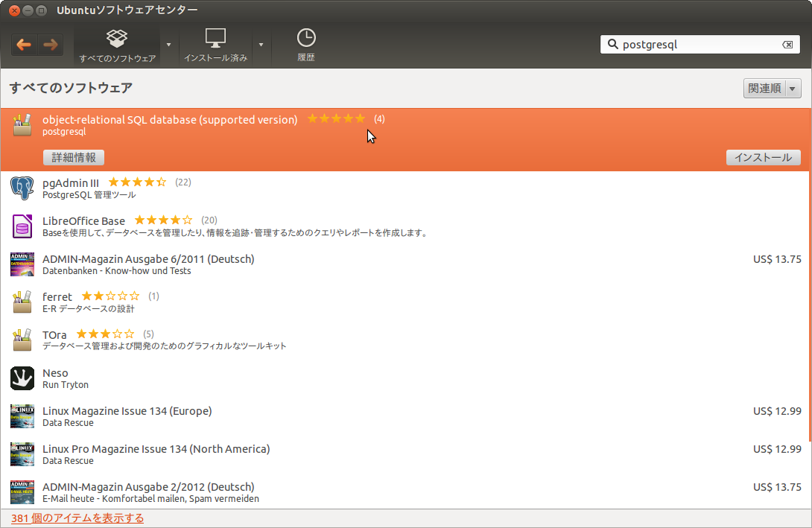Open the すべてのソフトウェア view
812x528 pixels.
click(117, 45)
